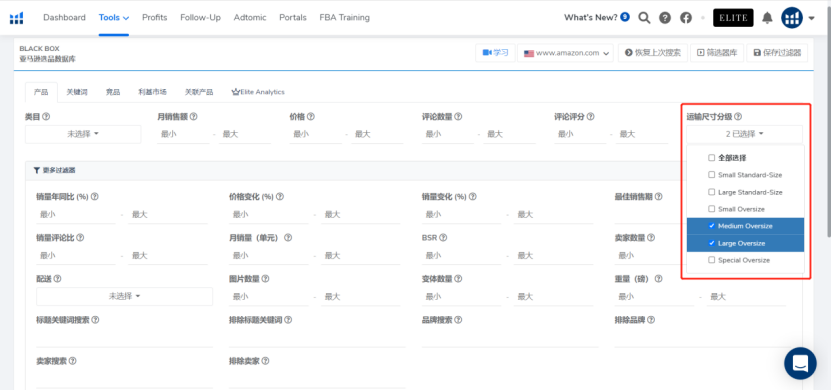
Task: Click the user account avatar icon
Action: [792, 18]
